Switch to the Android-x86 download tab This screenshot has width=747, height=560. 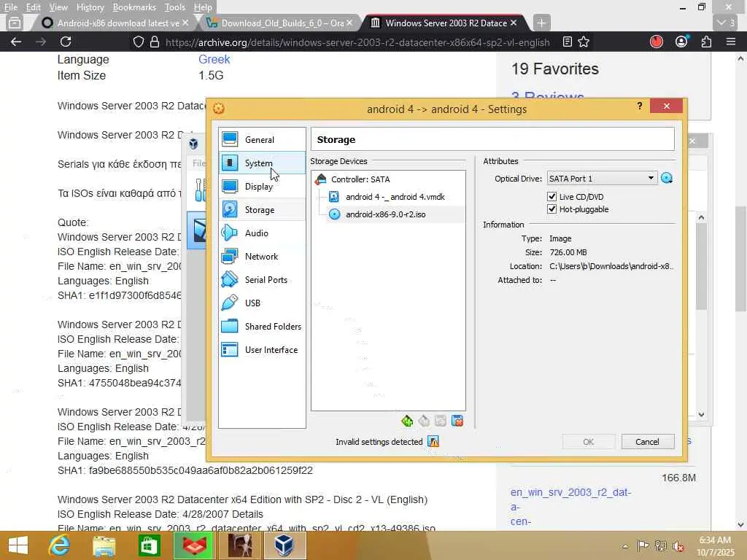click(113, 23)
